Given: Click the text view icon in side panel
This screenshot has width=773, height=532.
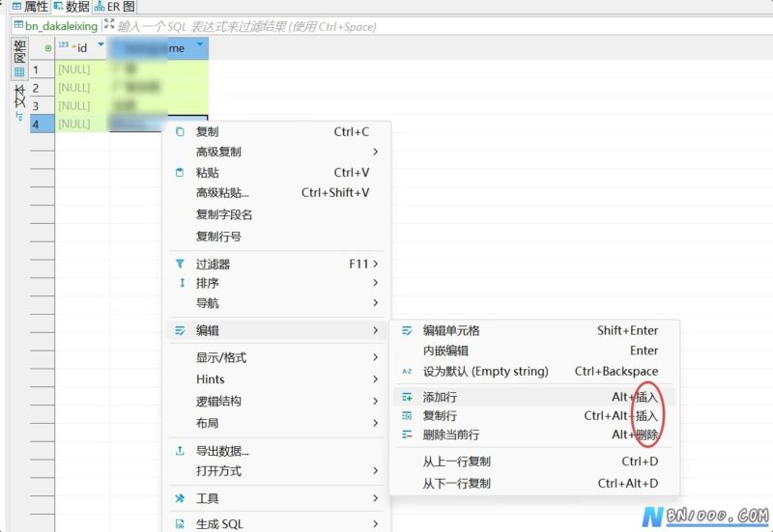Looking at the screenshot, I should [19, 116].
